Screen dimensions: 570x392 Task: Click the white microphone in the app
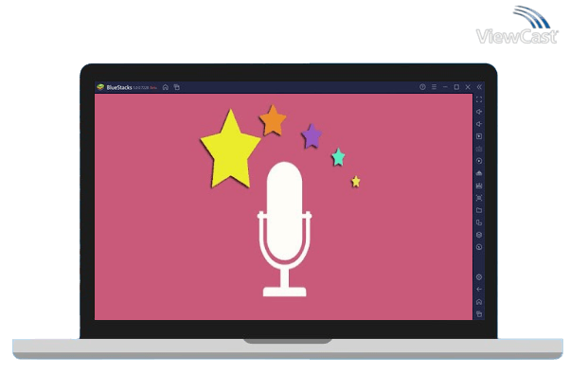pos(285,229)
